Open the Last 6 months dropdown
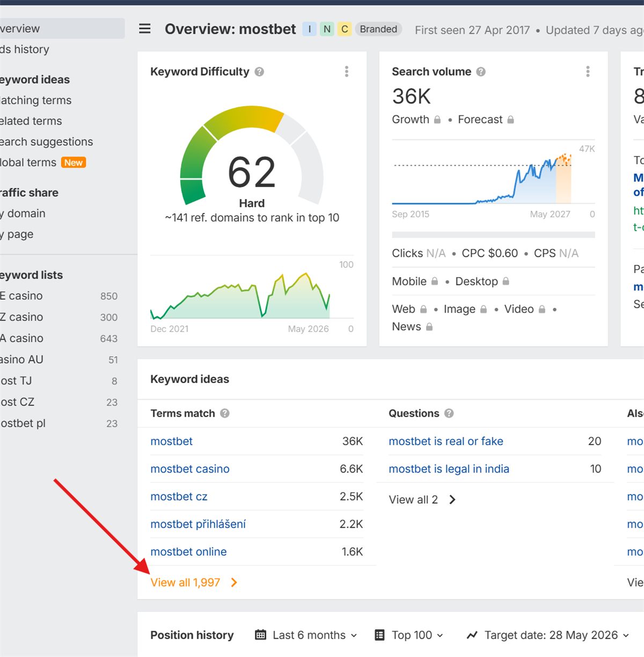The image size is (644, 657). 306,635
